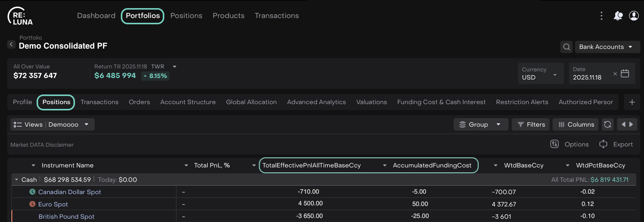Add a new tab with plus icon
644x222 pixels.
pyautogui.click(x=632, y=102)
